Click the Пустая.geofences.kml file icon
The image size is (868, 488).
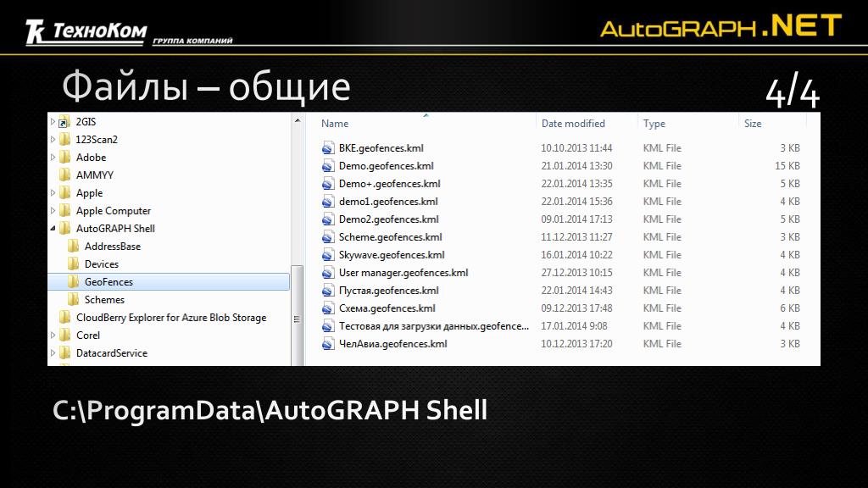[328, 291]
